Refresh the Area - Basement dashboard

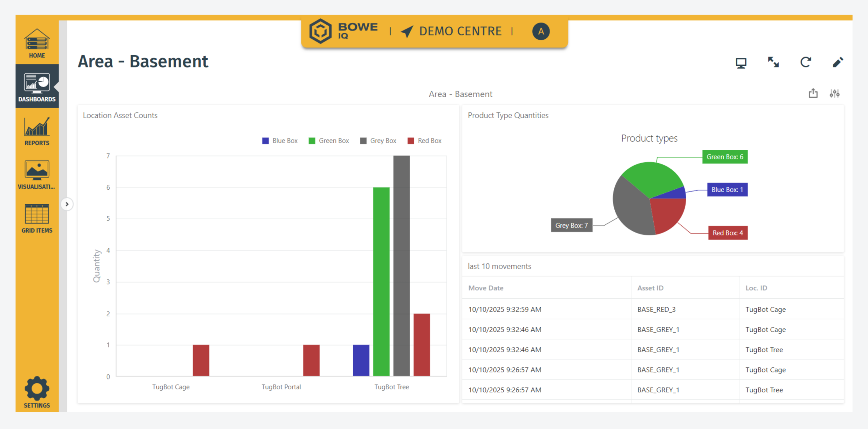pyautogui.click(x=806, y=62)
